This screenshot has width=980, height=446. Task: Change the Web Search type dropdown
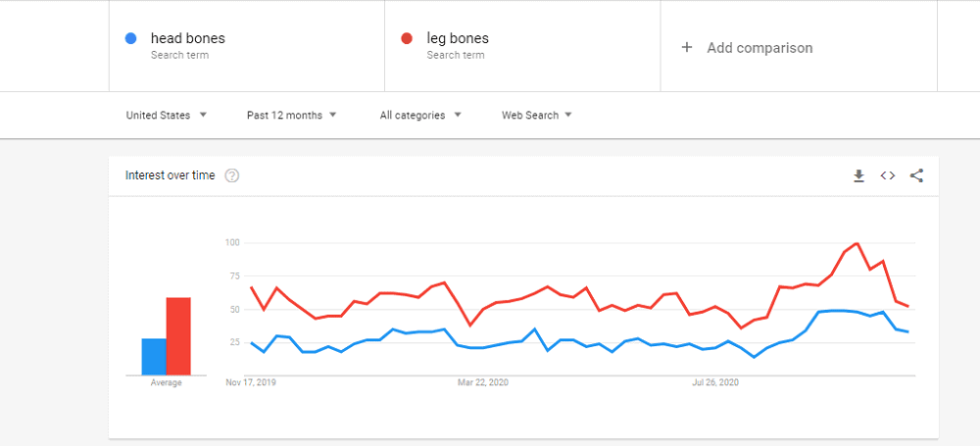pos(537,115)
